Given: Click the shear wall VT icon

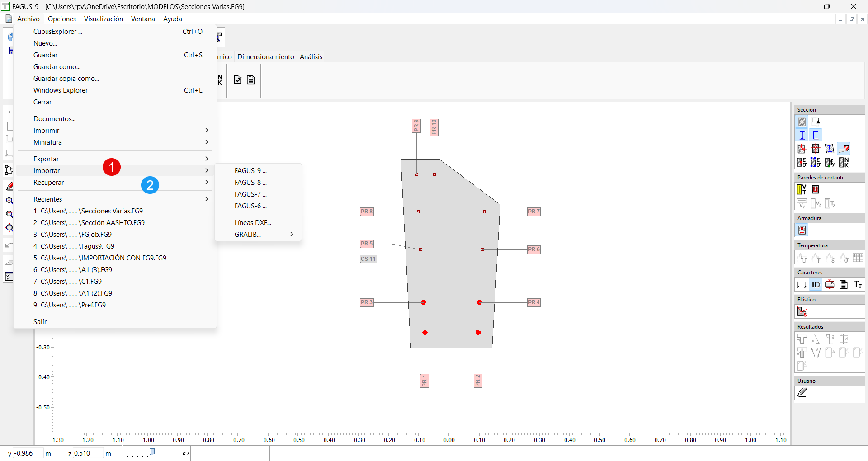Looking at the screenshot, I should 801,189.
